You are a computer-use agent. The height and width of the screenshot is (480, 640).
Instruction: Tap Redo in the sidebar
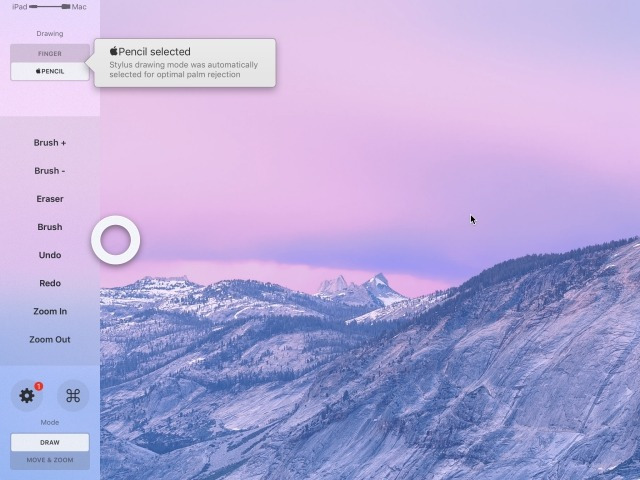50,283
